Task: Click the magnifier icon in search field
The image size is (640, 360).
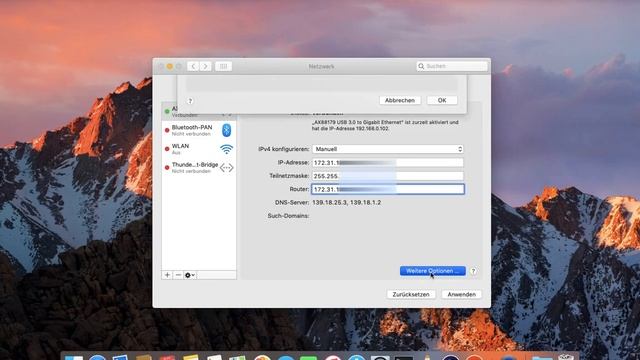Action: tap(421, 66)
